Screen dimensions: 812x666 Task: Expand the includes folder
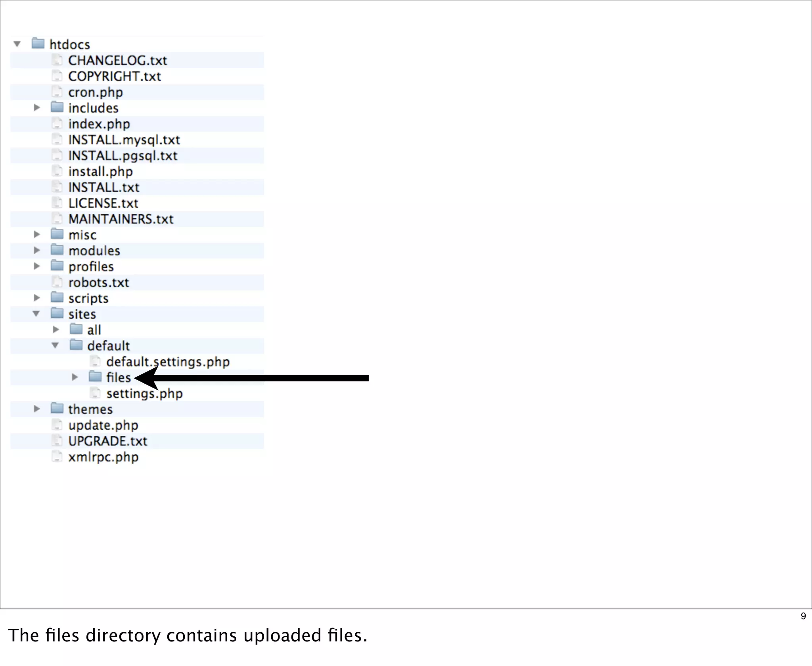click(x=36, y=107)
